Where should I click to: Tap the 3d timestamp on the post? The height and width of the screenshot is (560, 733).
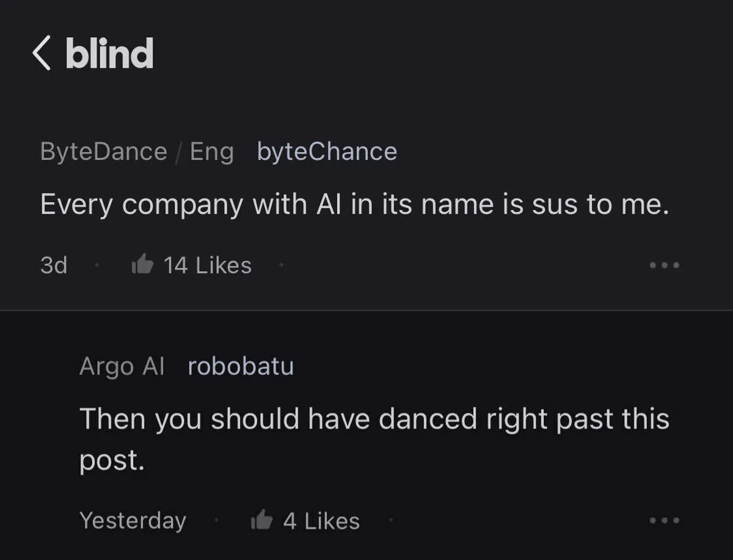click(x=54, y=266)
